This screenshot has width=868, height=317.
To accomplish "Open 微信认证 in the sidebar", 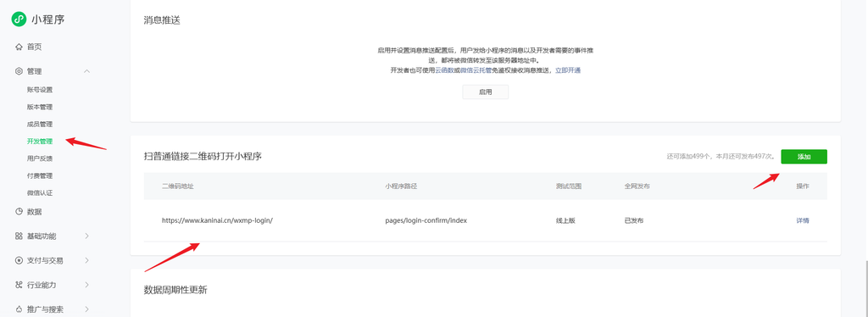I will click(x=40, y=193).
